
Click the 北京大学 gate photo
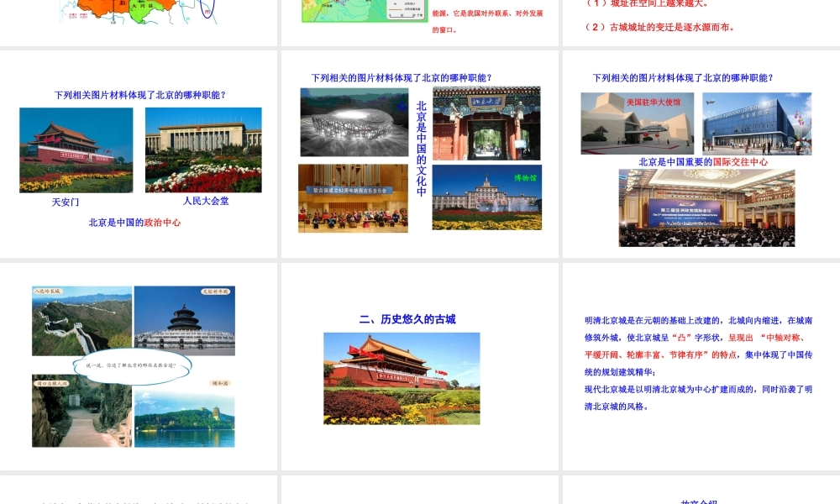pos(486,123)
